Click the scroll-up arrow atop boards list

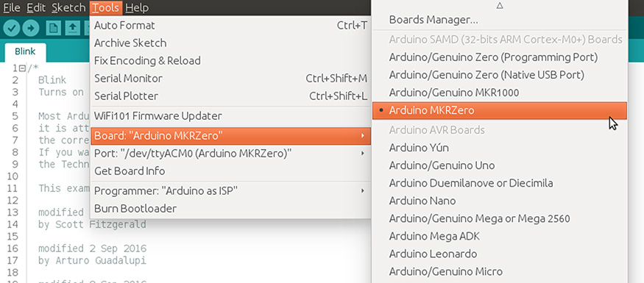tap(500, 6)
